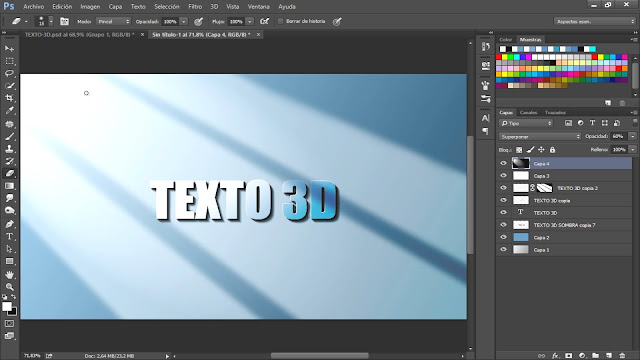
Task: Open layer Opacidad dropdown arrow
Action: [x=633, y=136]
